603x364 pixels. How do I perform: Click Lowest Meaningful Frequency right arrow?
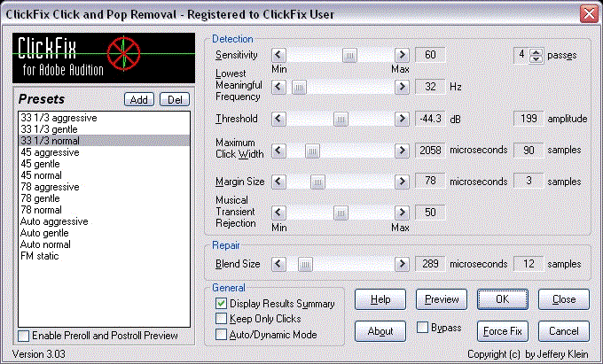[x=402, y=87]
